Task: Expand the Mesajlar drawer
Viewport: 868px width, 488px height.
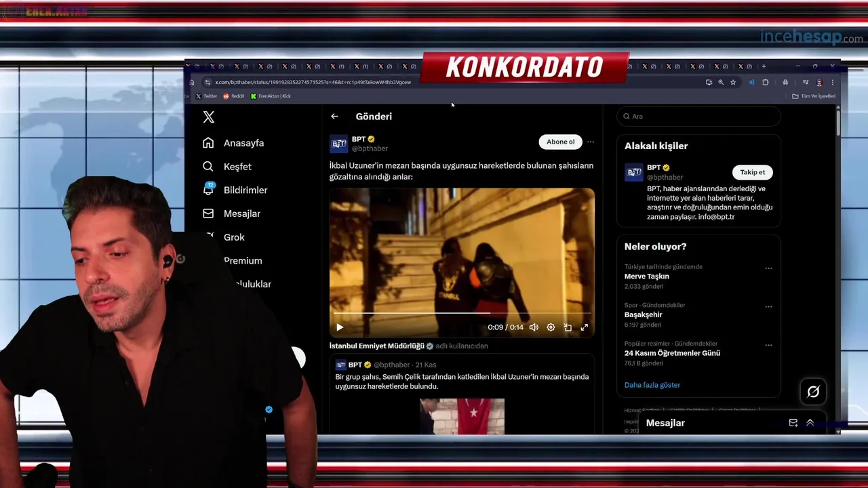Action: 810,423
